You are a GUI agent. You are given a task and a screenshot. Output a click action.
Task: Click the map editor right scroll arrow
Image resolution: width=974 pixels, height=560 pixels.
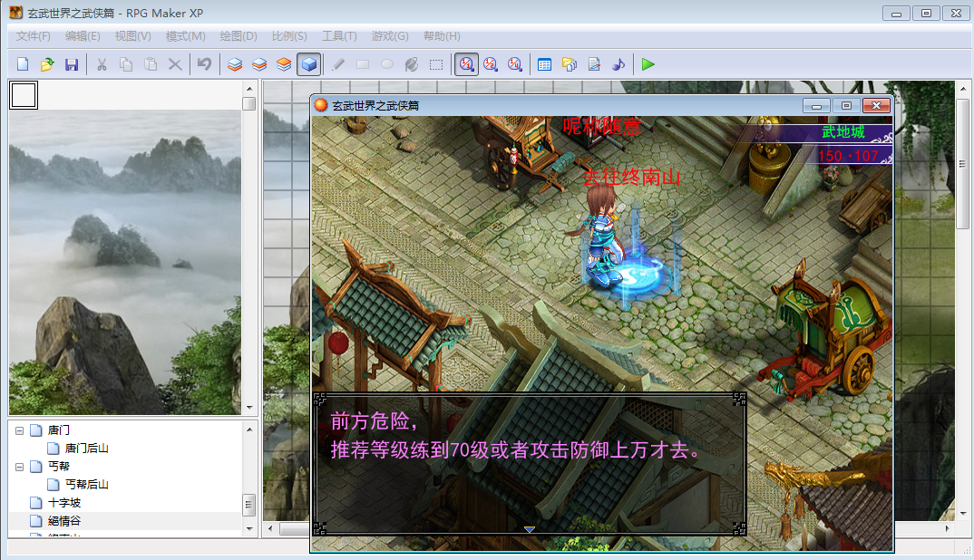coord(948,529)
